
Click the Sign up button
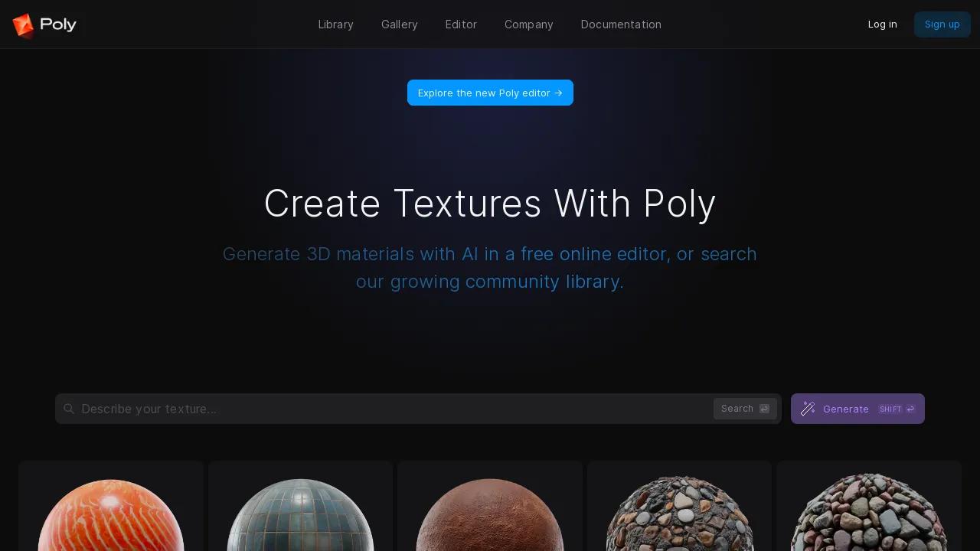click(x=942, y=24)
